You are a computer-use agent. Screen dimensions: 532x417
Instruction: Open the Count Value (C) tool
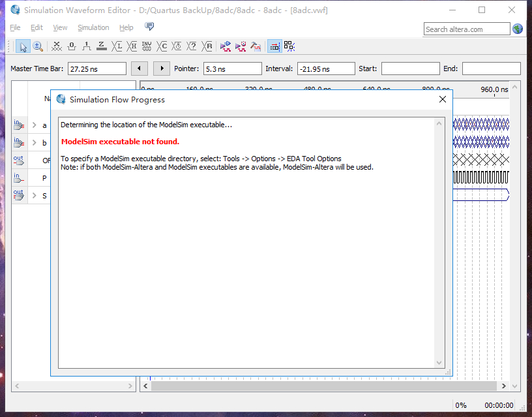pyautogui.click(x=162, y=46)
